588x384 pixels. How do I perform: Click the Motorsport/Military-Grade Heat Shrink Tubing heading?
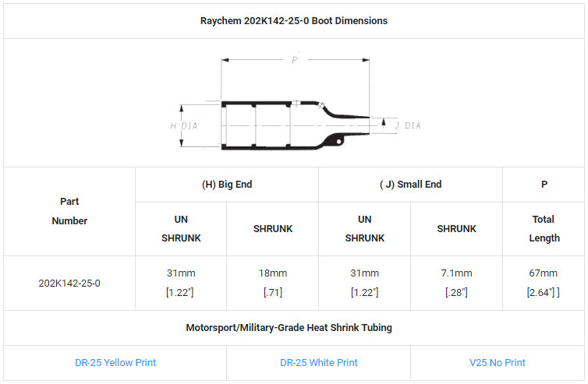tap(294, 328)
